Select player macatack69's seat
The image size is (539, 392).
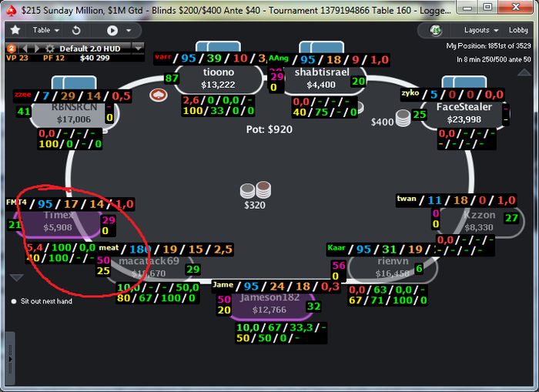point(149,267)
